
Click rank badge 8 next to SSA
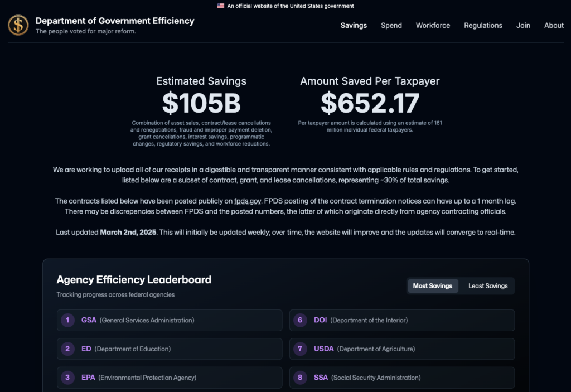300,378
